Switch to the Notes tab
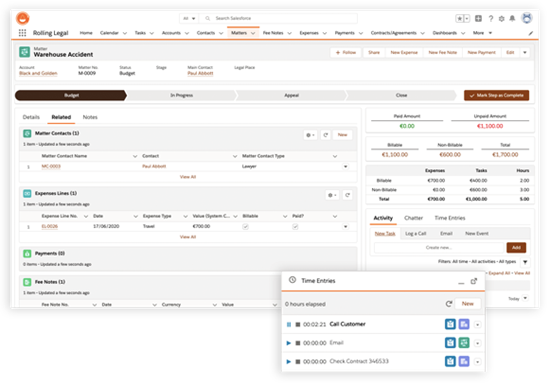Screen dimensions: 550x386 point(90,117)
